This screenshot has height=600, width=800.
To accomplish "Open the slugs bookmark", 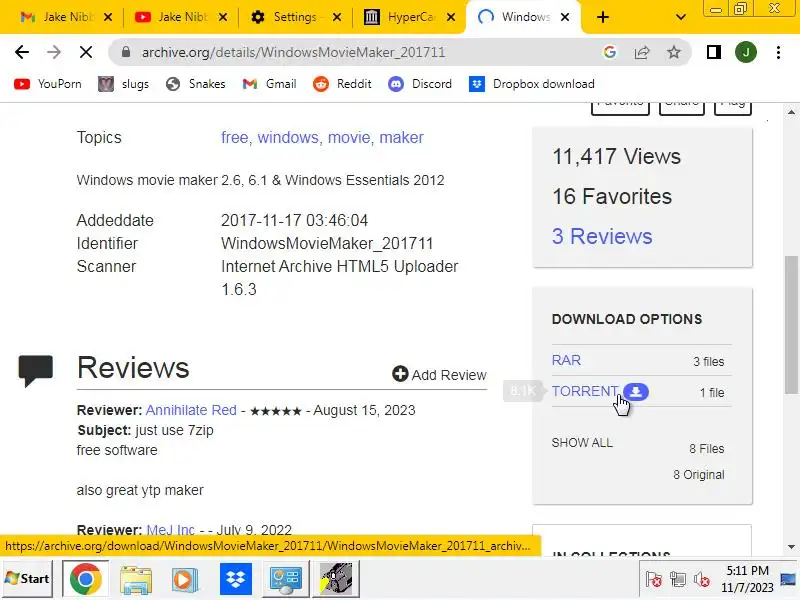I will click(123, 84).
